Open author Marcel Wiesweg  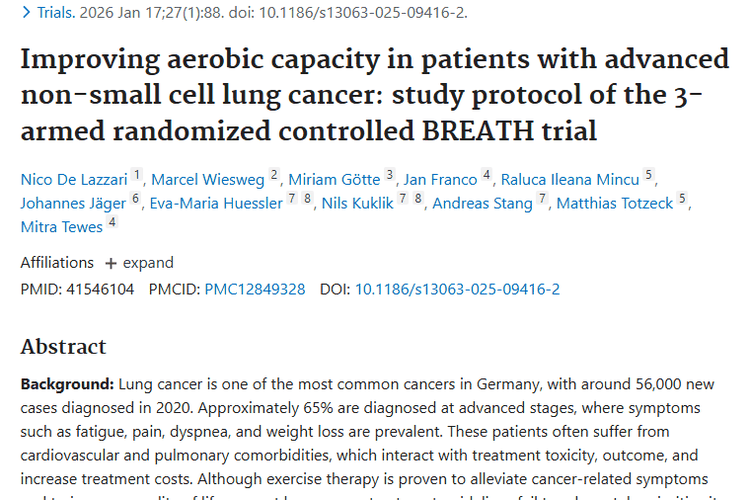[209, 180]
